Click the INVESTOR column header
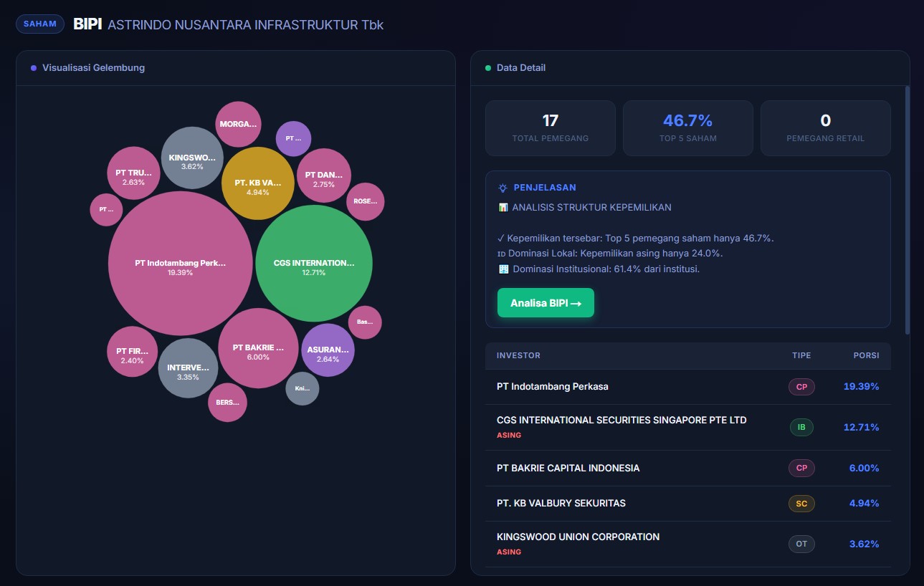Screen dimensions: 924x586 pyautogui.click(x=519, y=355)
